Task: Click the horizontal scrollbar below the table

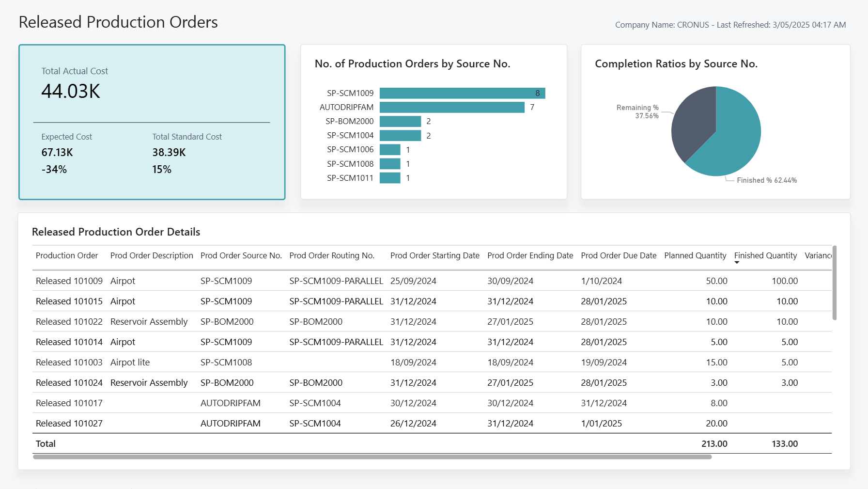Action: [373, 456]
